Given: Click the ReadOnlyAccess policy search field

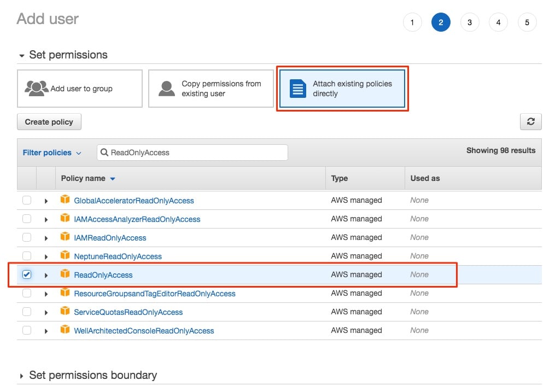Looking at the screenshot, I should pyautogui.click(x=192, y=153).
